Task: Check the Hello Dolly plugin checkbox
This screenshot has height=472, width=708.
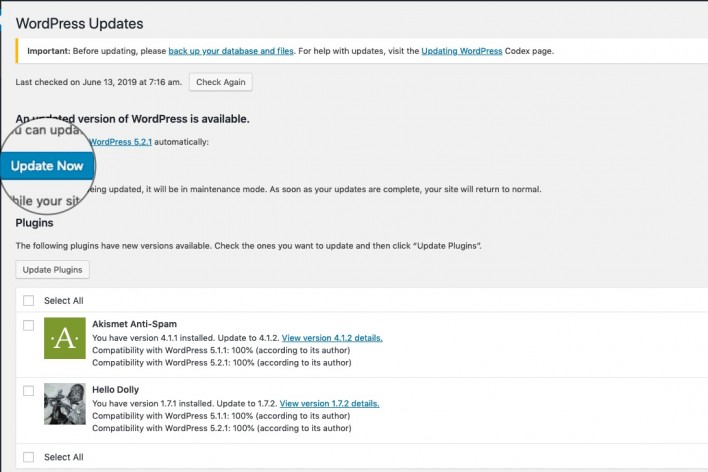Action: [28, 391]
